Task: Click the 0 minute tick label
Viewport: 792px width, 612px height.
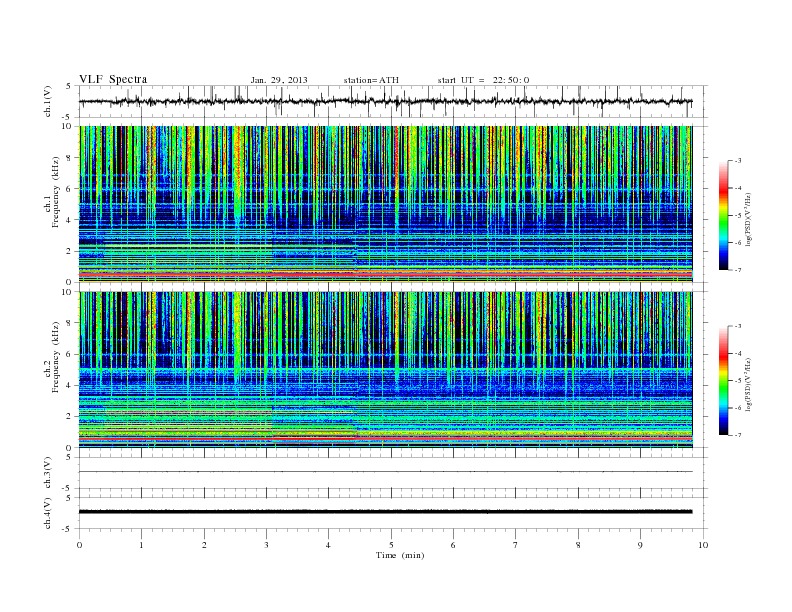Action: (x=79, y=545)
